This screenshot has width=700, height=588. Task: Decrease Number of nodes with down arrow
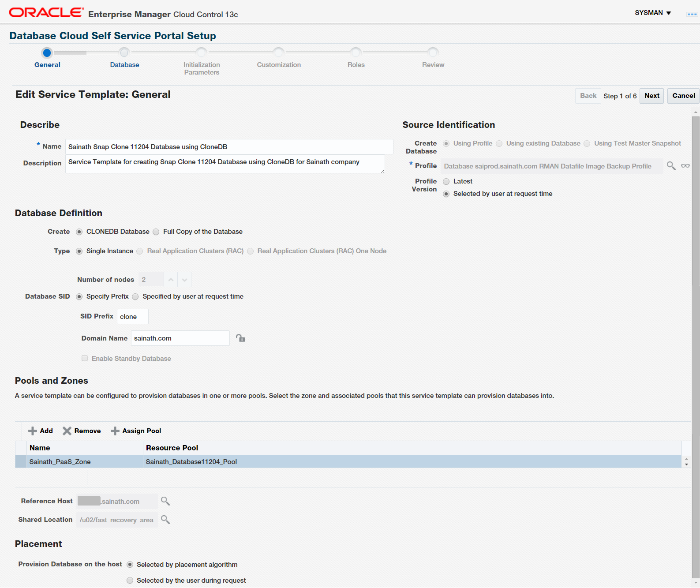(x=184, y=280)
